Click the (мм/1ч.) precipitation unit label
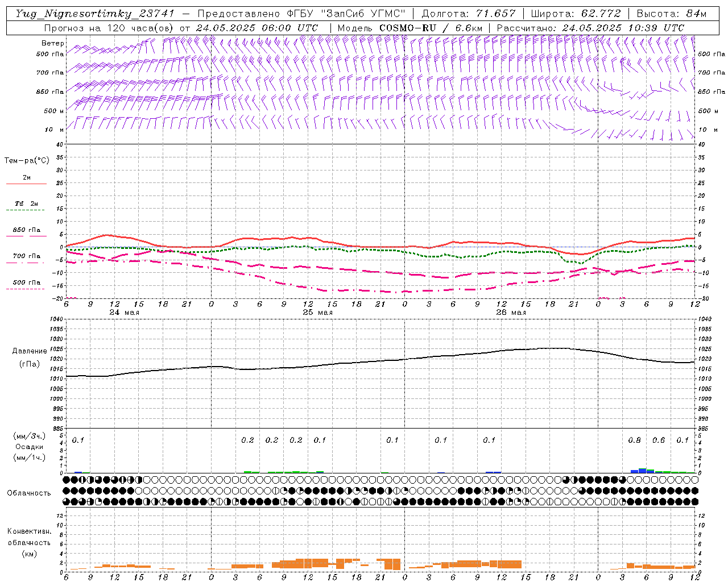 tap(29, 457)
